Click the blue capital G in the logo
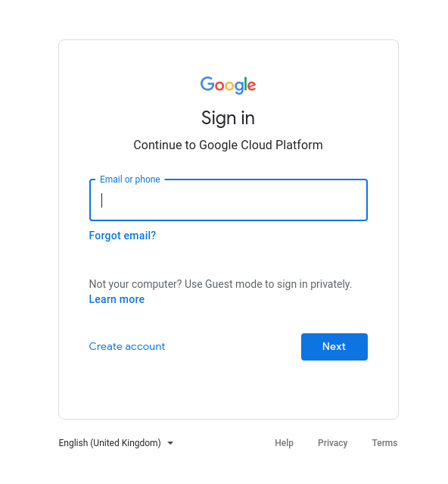This screenshot has height=484, width=448. [x=207, y=83]
